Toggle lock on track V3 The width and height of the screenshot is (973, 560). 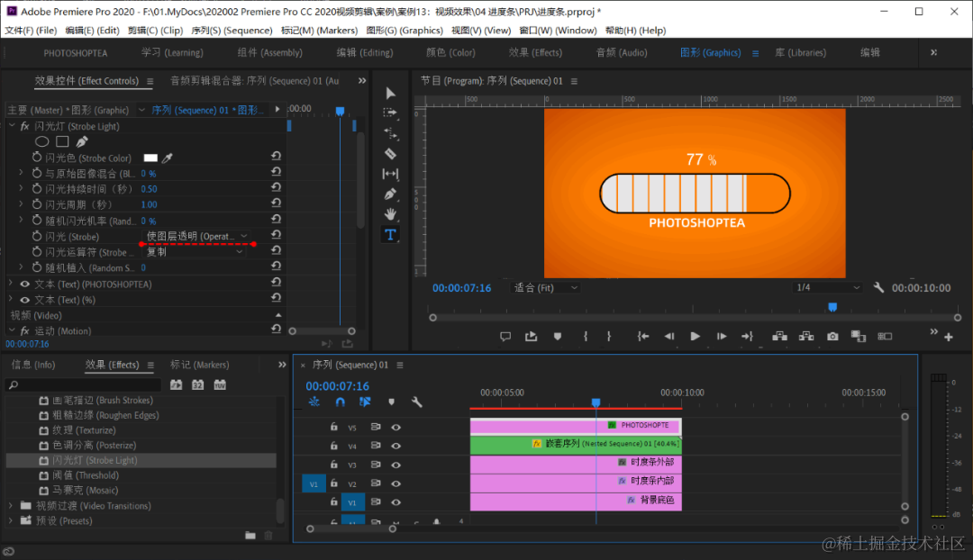click(334, 465)
